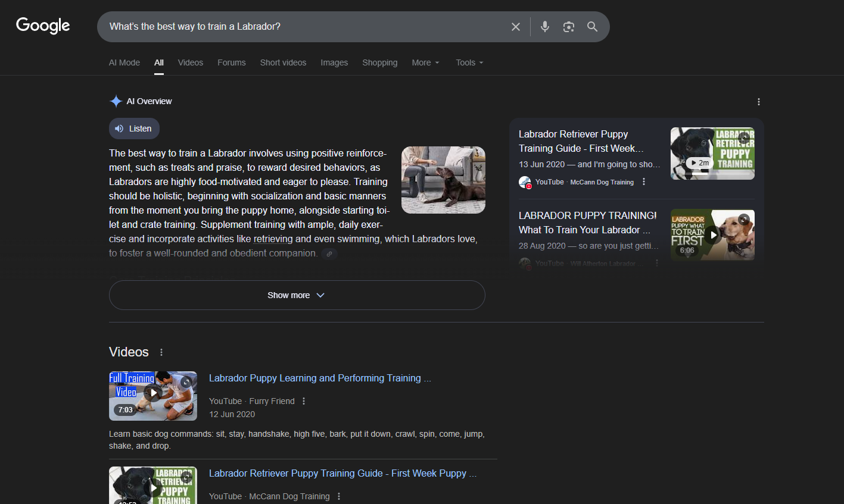Screen dimensions: 844x504
Task: Open the More search filters dropdown
Action: tap(425, 62)
